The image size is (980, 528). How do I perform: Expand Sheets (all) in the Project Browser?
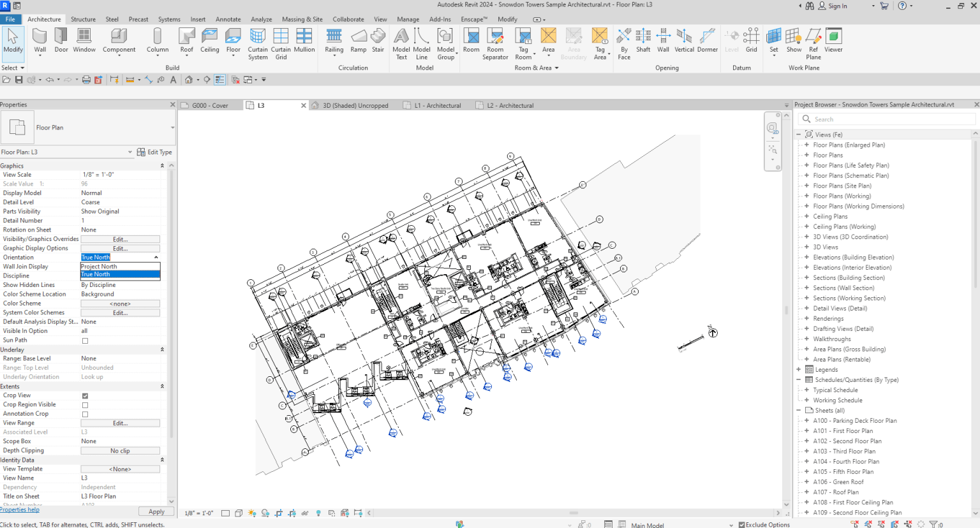799,410
